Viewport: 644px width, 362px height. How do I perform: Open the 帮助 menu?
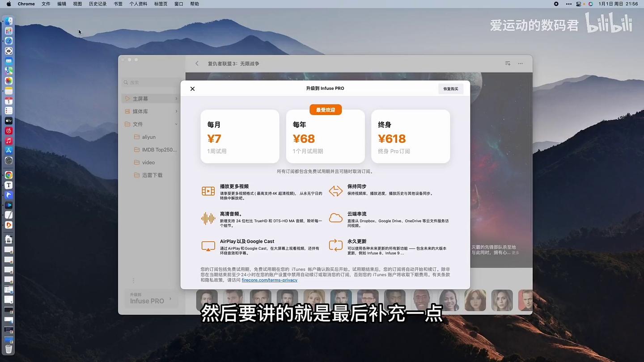click(195, 4)
